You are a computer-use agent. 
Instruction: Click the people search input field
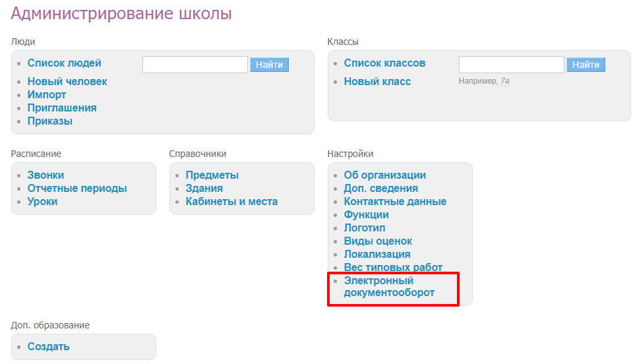coord(195,65)
